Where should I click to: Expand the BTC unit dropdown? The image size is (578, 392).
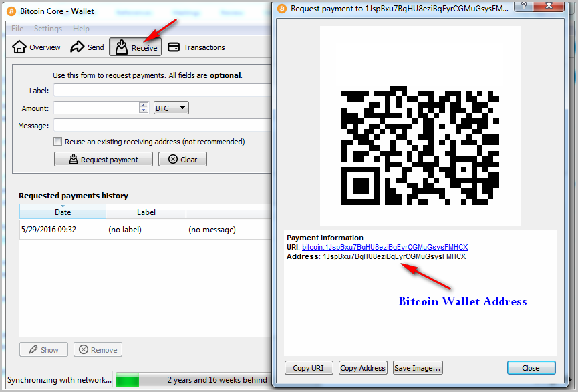coord(171,108)
